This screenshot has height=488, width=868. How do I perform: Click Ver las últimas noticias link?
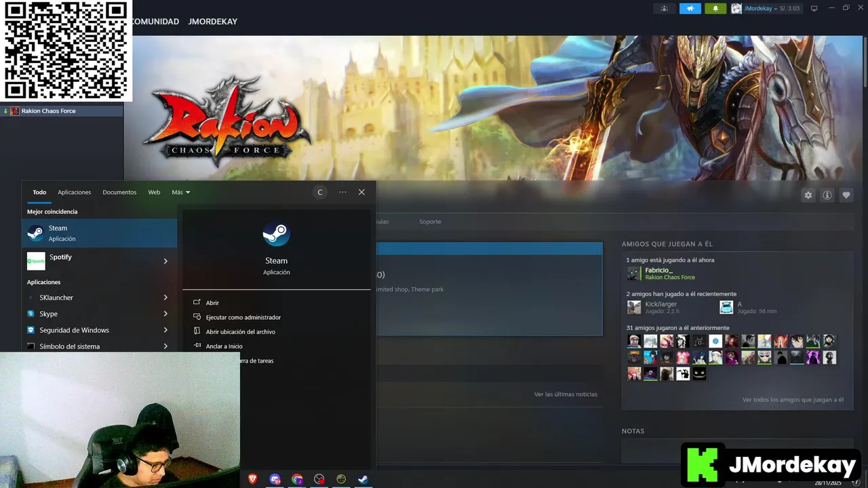click(x=566, y=394)
